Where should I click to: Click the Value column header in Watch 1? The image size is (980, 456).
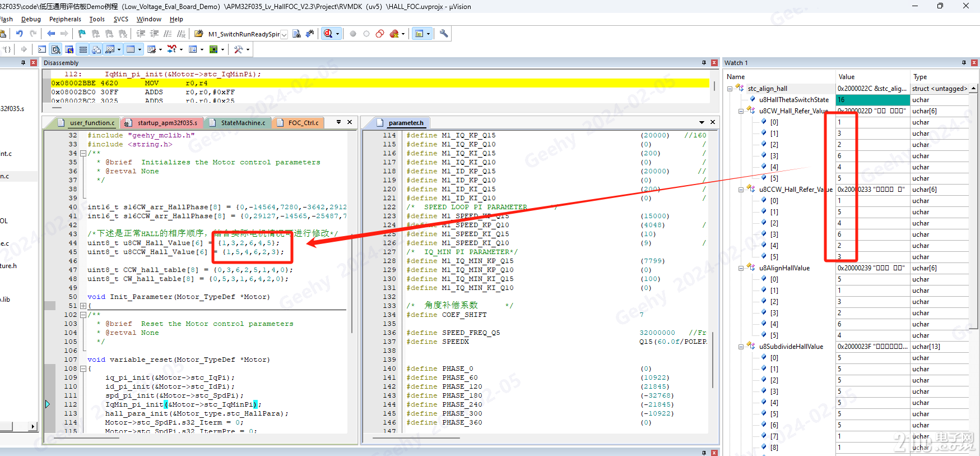(872, 77)
